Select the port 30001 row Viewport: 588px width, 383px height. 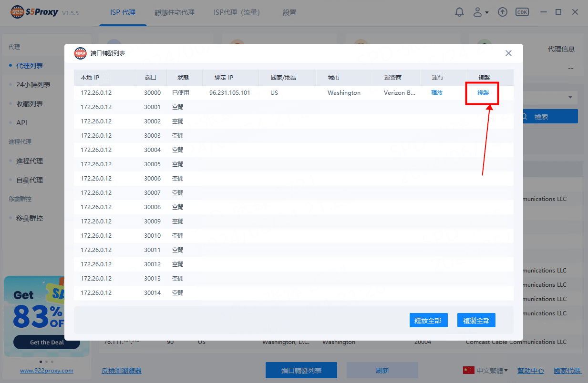pyautogui.click(x=294, y=107)
